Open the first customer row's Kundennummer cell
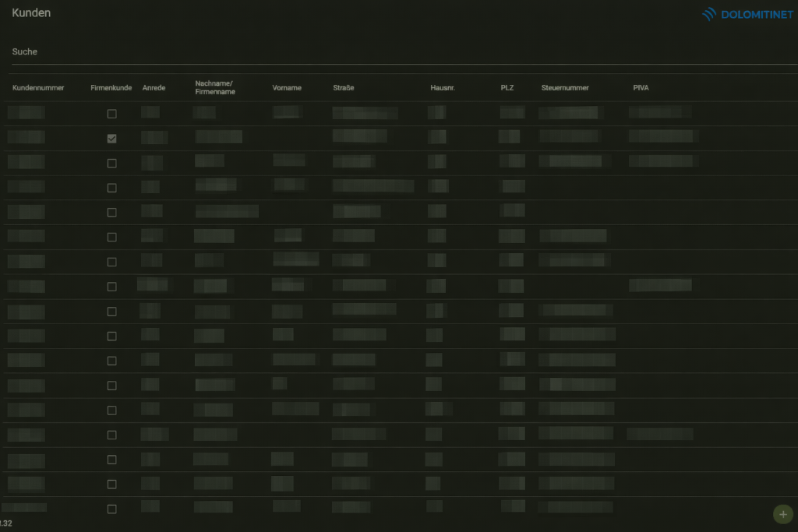The height and width of the screenshot is (532, 798). tap(26, 113)
